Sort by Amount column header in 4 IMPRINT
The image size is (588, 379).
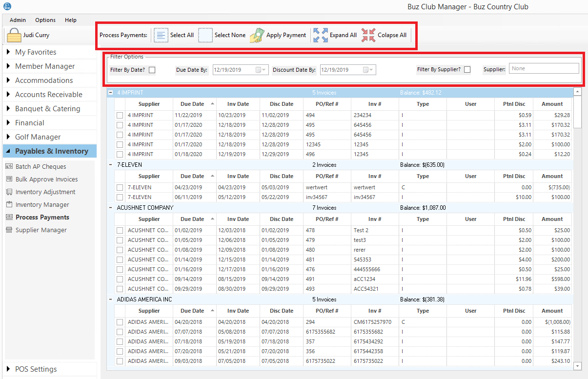552,104
